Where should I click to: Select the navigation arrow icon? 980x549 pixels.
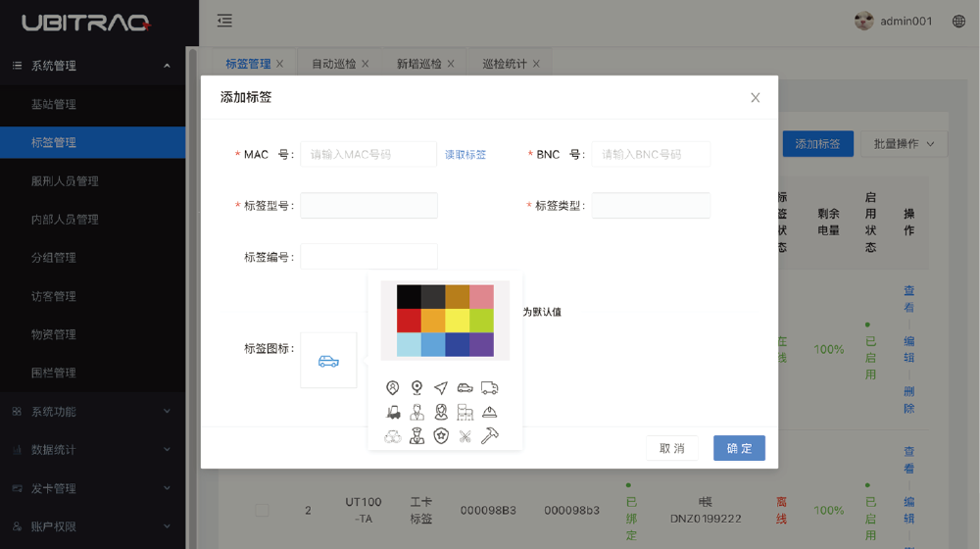coord(441,388)
